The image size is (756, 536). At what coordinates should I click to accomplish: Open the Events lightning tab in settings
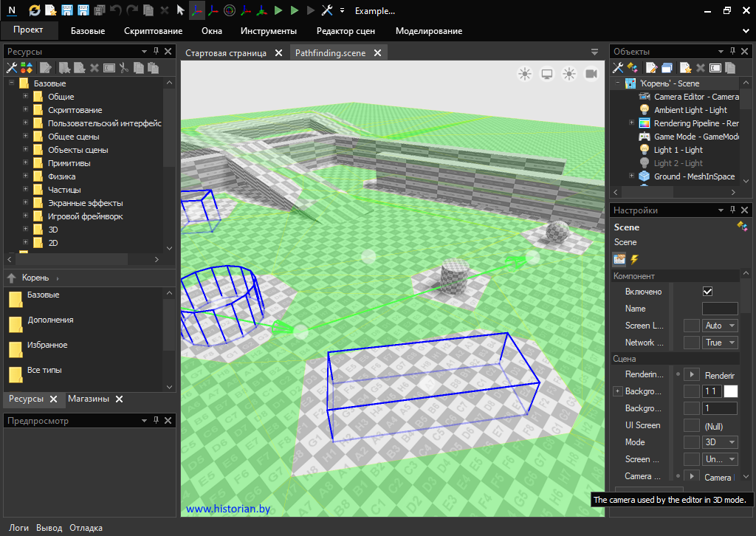click(x=633, y=259)
